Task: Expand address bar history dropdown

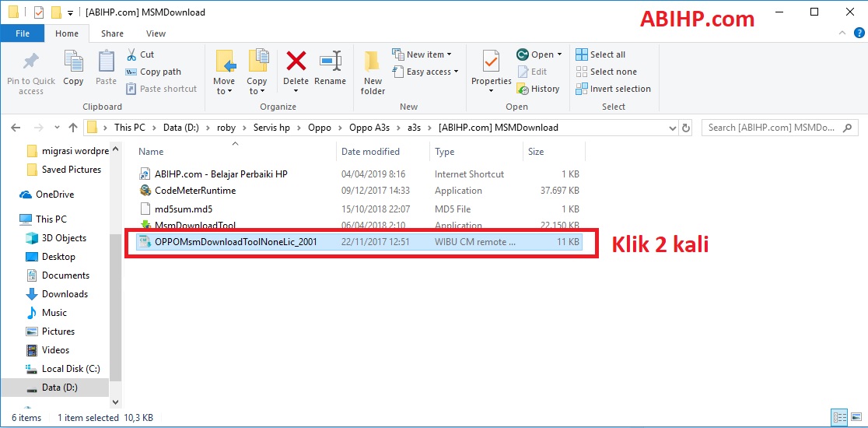Action: (x=673, y=128)
